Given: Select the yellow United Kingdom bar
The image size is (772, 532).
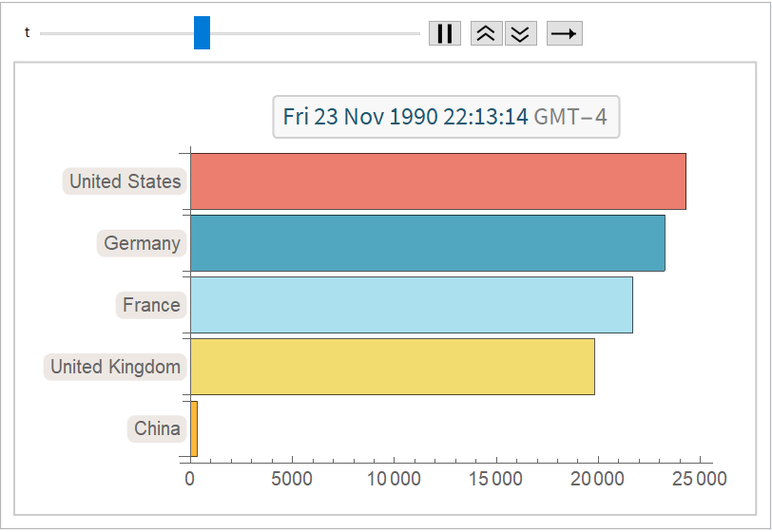Looking at the screenshot, I should [392, 367].
